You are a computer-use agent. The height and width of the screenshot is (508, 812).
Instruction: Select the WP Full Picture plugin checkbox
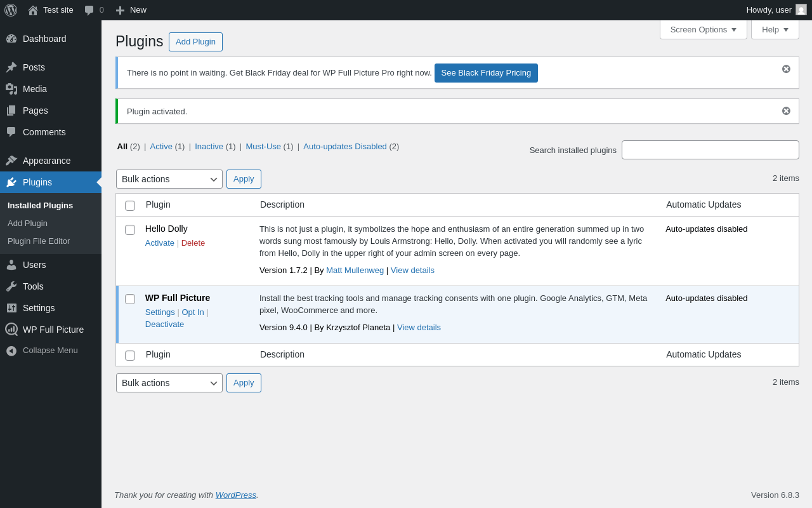pyautogui.click(x=130, y=299)
